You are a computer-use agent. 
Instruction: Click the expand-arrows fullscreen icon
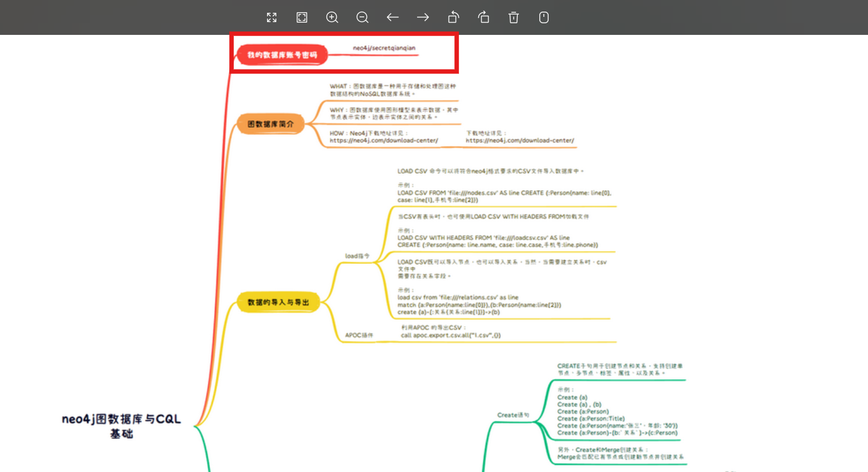(x=272, y=17)
